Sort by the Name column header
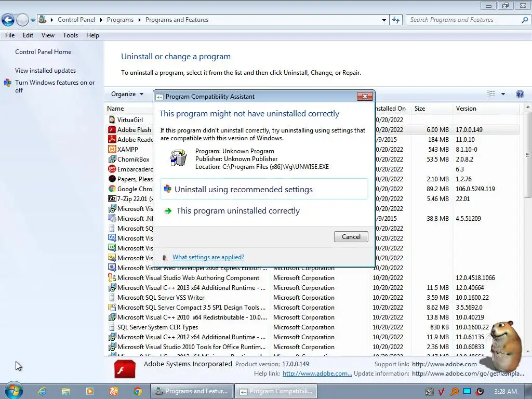The width and height of the screenshot is (532, 399). 115,108
